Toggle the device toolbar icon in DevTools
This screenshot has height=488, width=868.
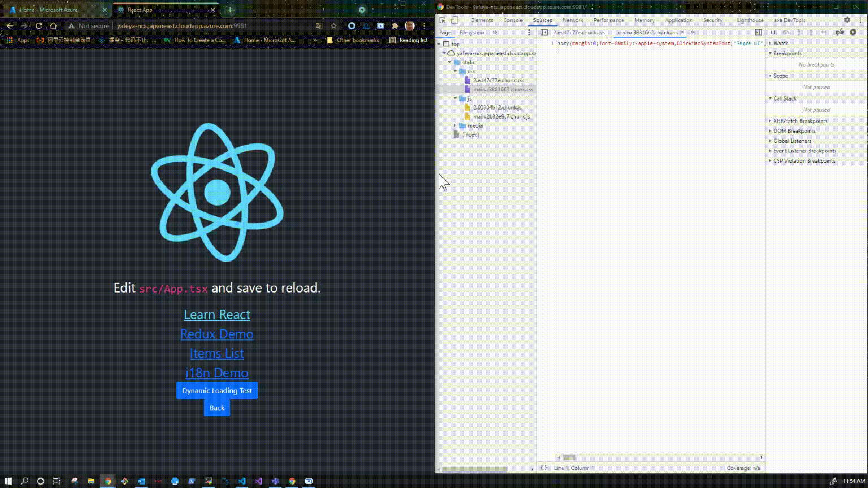tap(454, 20)
